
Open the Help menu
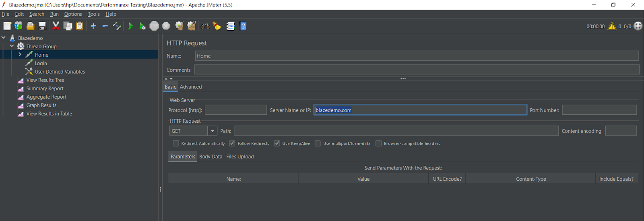(111, 14)
